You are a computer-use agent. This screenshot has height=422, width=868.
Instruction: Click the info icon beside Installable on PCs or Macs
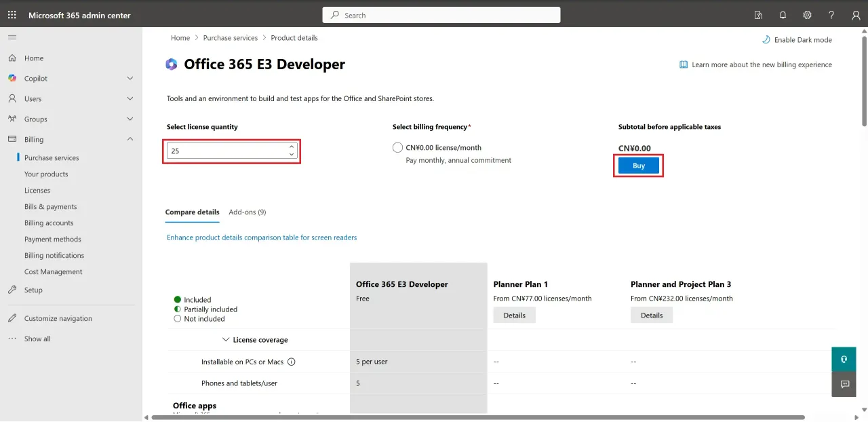point(292,362)
